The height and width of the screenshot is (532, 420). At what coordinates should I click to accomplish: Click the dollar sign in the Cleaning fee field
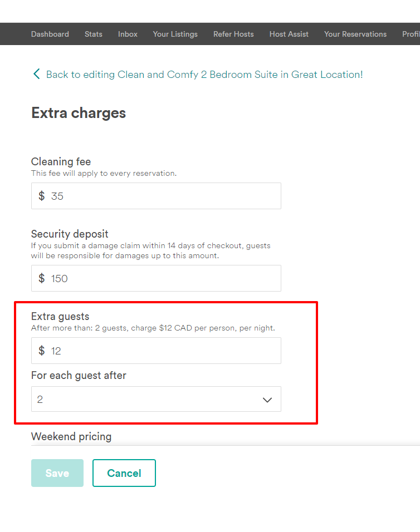[41, 196]
